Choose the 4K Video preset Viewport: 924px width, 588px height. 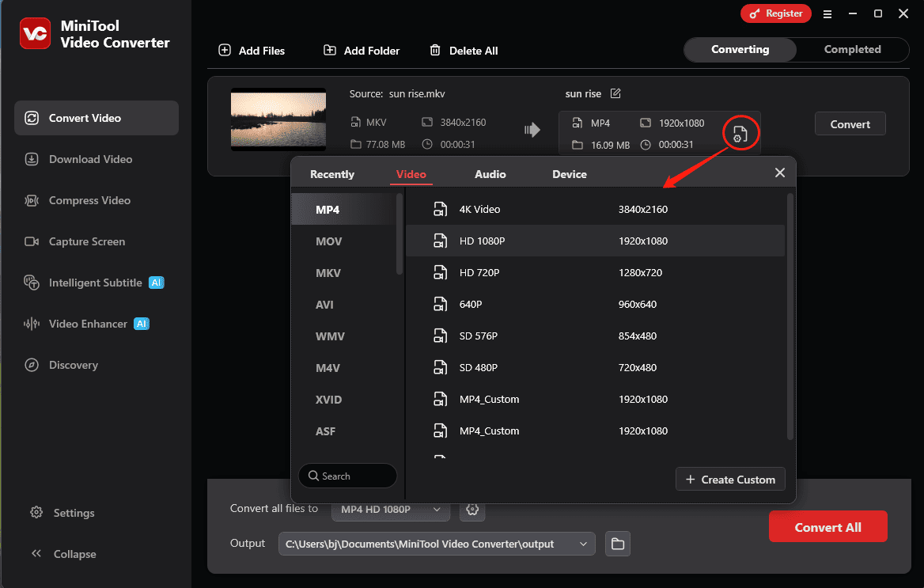595,210
